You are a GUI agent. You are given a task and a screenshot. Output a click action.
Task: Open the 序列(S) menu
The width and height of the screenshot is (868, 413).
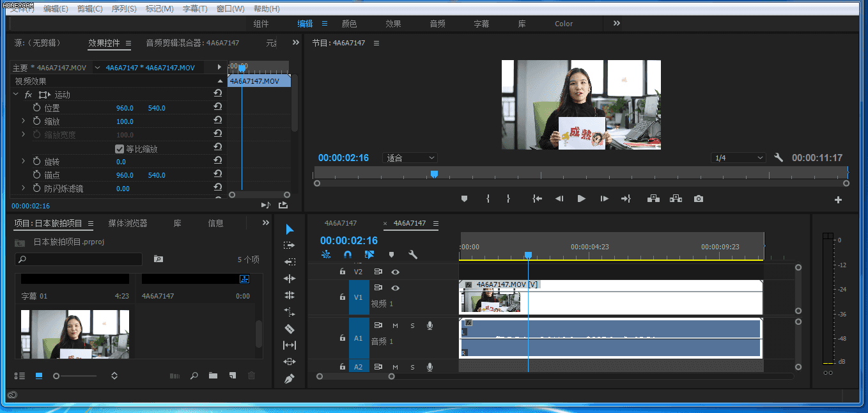coord(123,9)
